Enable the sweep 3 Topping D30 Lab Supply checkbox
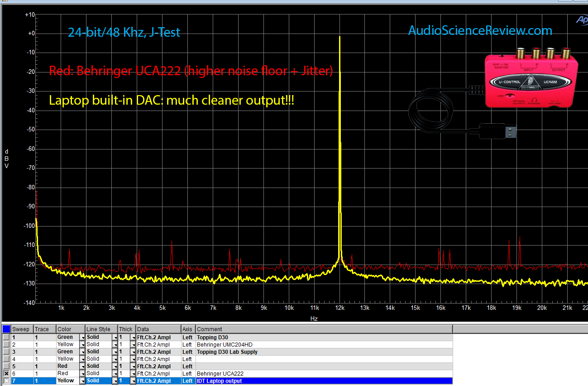Viewport: 588px width, 386px height. [6, 352]
